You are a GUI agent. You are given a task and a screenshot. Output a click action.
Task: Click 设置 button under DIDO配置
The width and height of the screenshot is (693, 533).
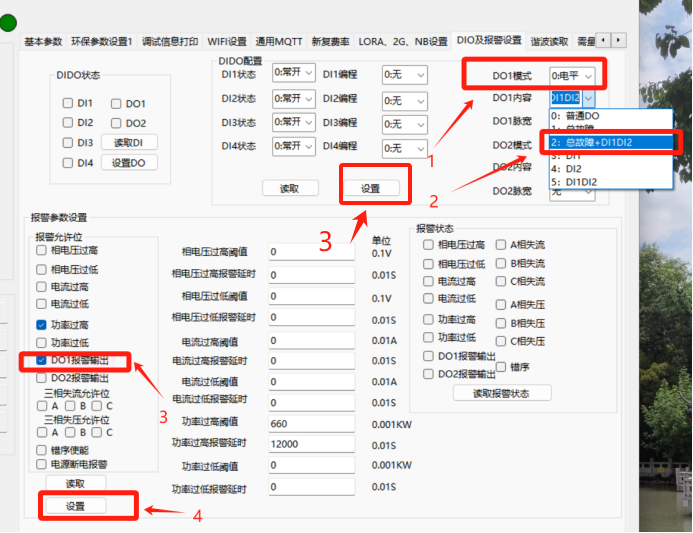tap(370, 188)
